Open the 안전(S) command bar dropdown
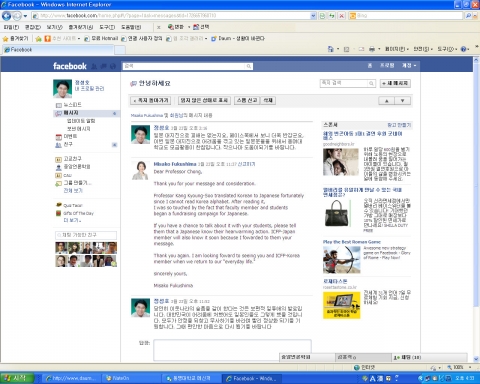 (x=423, y=49)
